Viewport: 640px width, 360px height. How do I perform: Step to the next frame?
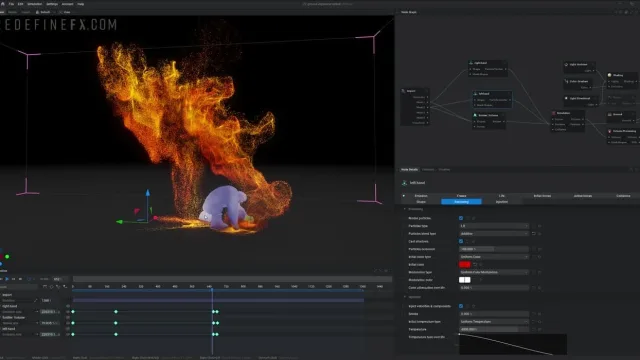13,279
